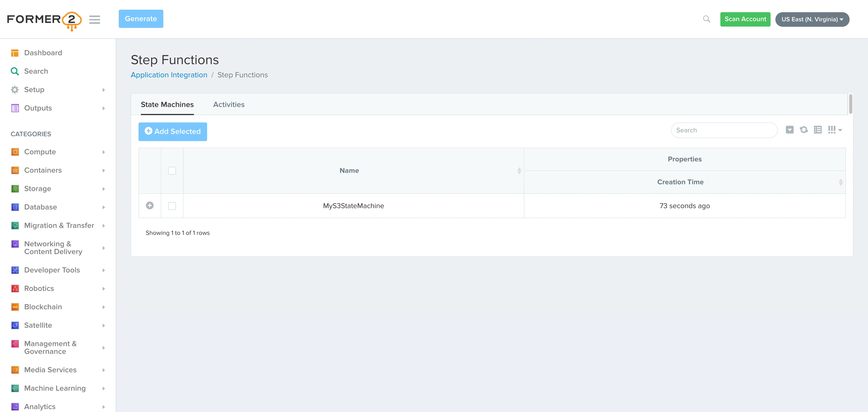Open the Application Integration breadcrumb link
Viewport: 868px width, 412px height.
click(x=169, y=75)
